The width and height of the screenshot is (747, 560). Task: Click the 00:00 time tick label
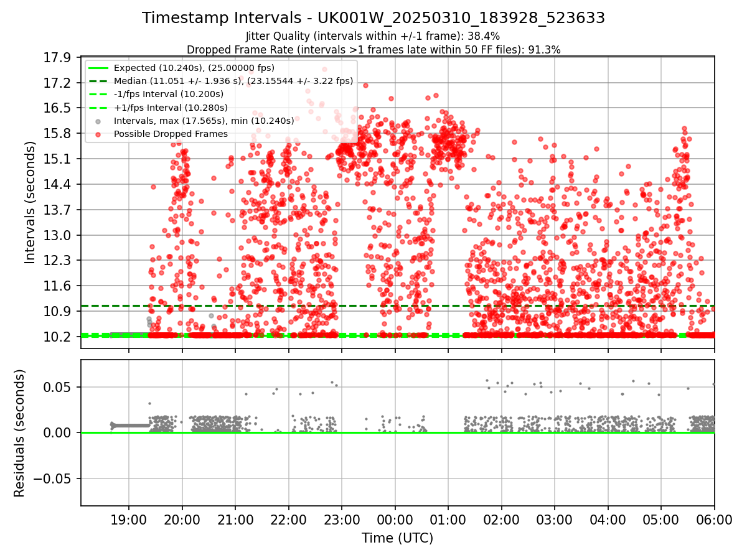point(395,520)
